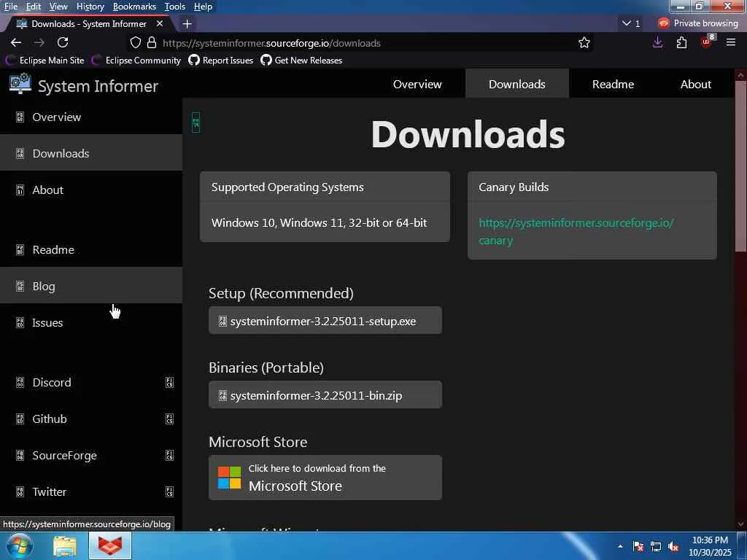The image size is (747, 560).
Task: Click the browser icon in the taskbar
Action: point(109,546)
